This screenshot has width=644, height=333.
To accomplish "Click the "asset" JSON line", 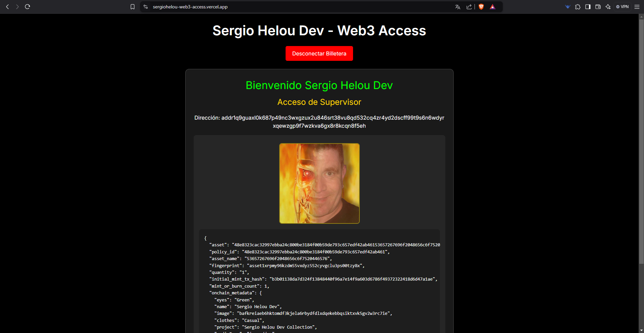I will 325,245.
